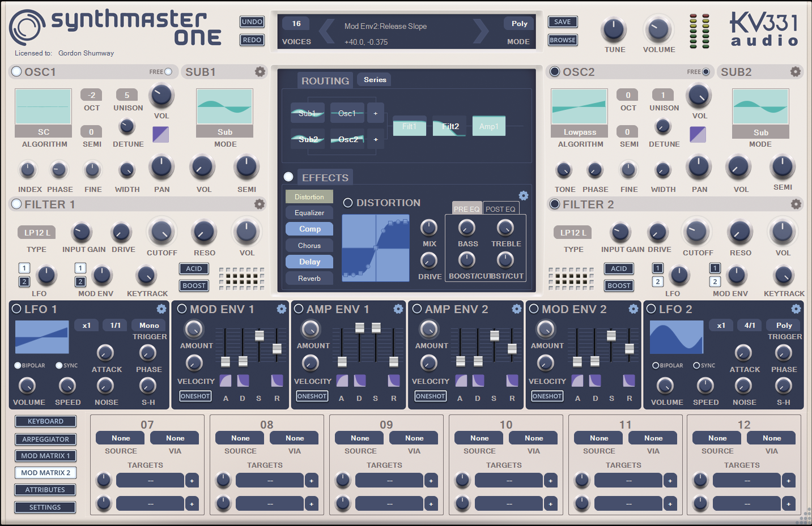
Task: Enable Filter 2 BOOST button
Action: pos(619,285)
